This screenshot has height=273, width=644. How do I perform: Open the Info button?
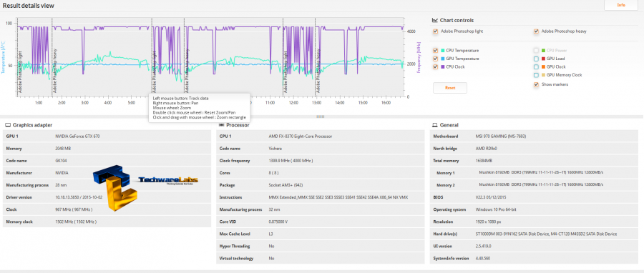[x=621, y=5]
